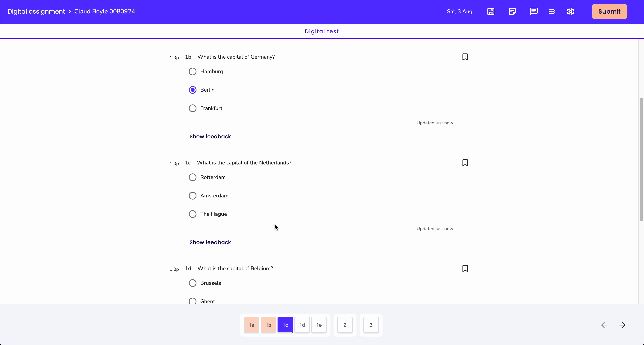
Task: Show feedback for question 1c
Action: 210,242
